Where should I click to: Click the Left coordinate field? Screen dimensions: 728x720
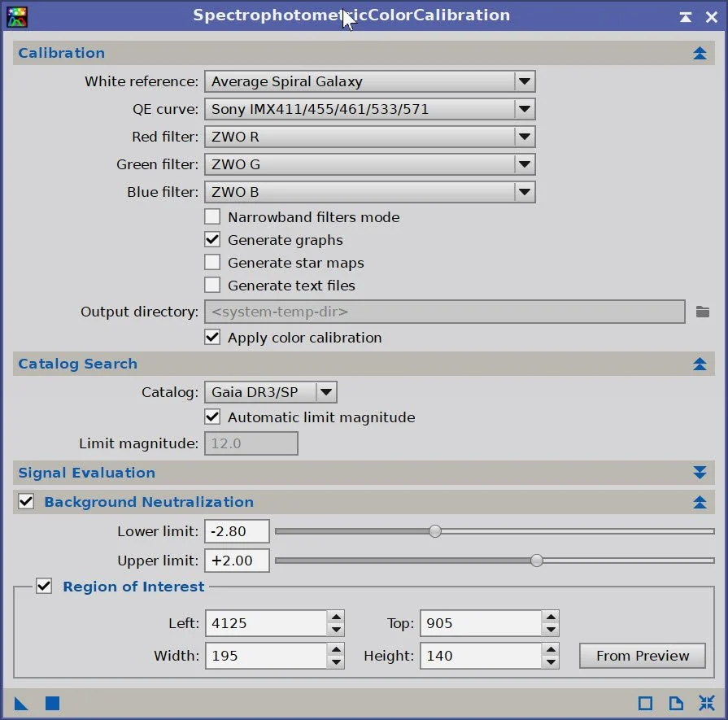(x=266, y=623)
